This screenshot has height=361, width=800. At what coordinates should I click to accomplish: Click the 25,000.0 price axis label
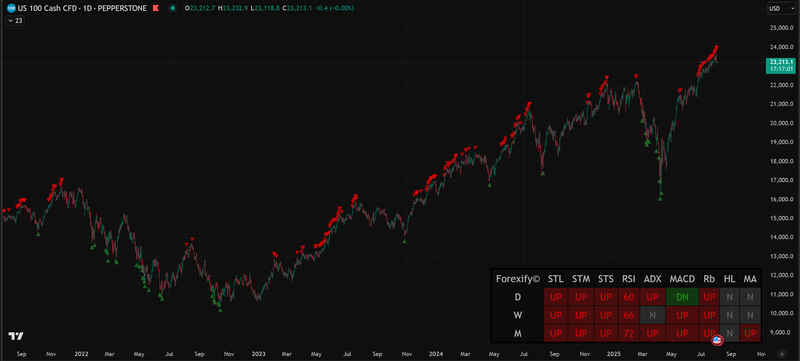click(x=783, y=28)
